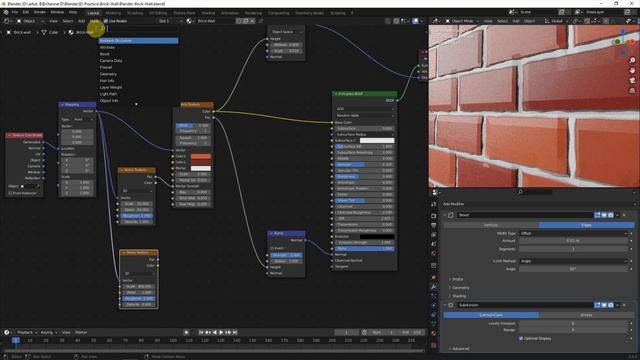Open the Blender logo app menu
The width and height of the screenshot is (640, 360).
point(6,12)
